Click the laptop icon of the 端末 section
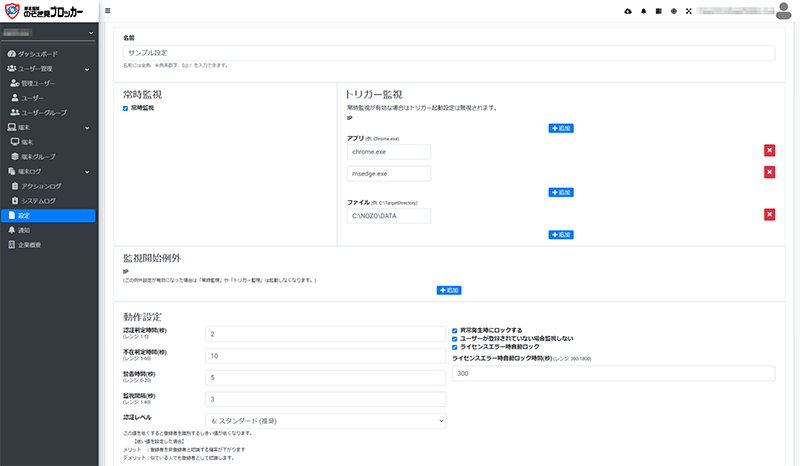800x466 pixels. tap(12, 127)
